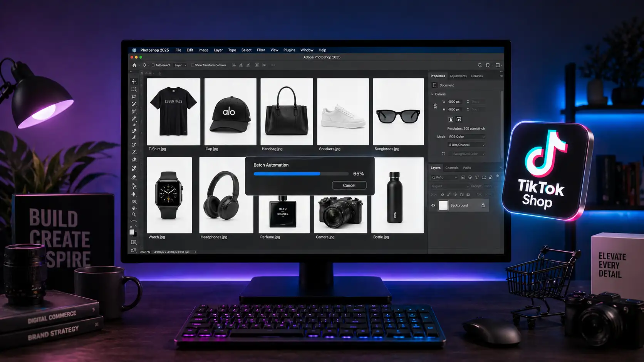Click the lock image pixels brush icon

449,194
